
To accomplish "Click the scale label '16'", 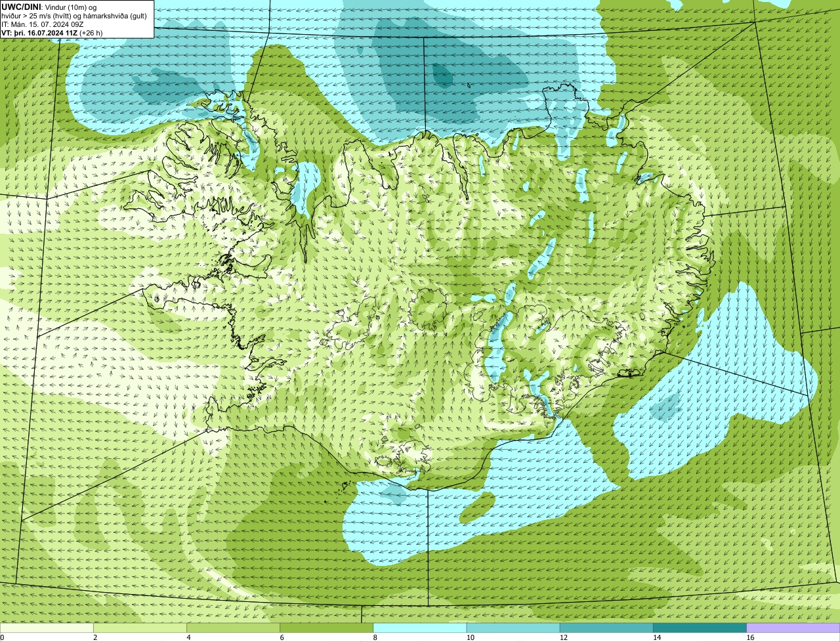I will (x=750, y=637).
